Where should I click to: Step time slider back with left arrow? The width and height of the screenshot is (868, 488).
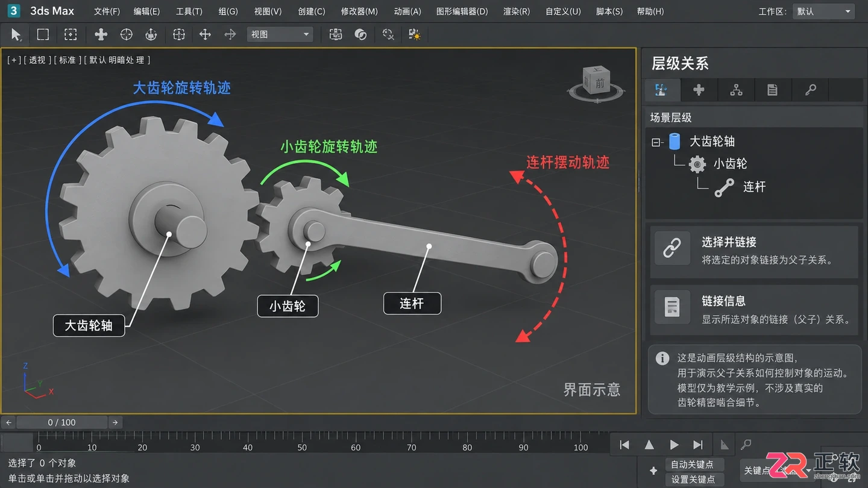pyautogui.click(x=8, y=422)
